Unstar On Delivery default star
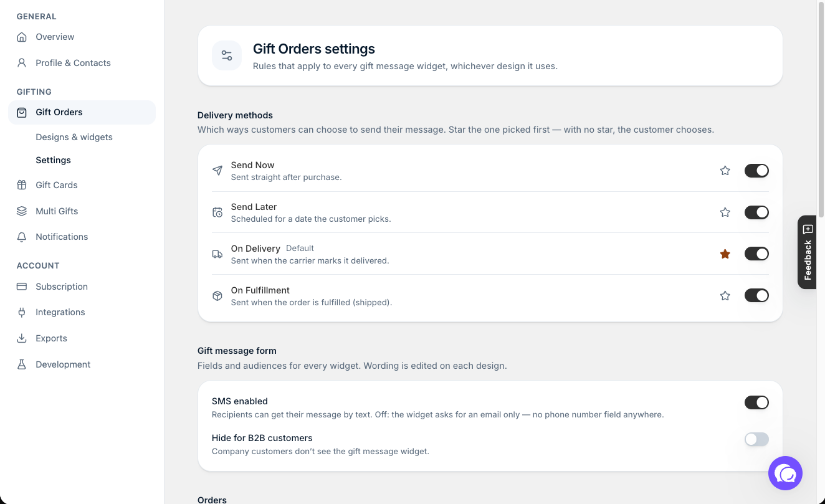The height and width of the screenshot is (504, 825). coord(725,254)
